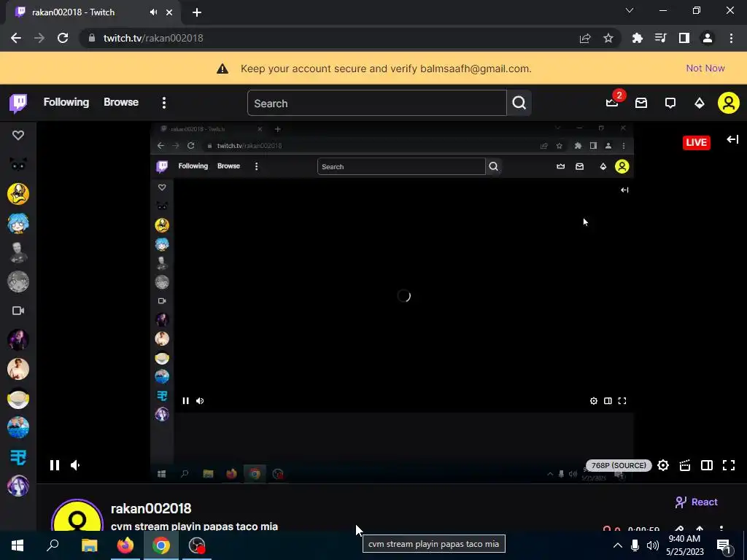Bookmark this page with the star
The image size is (747, 560).
608,38
